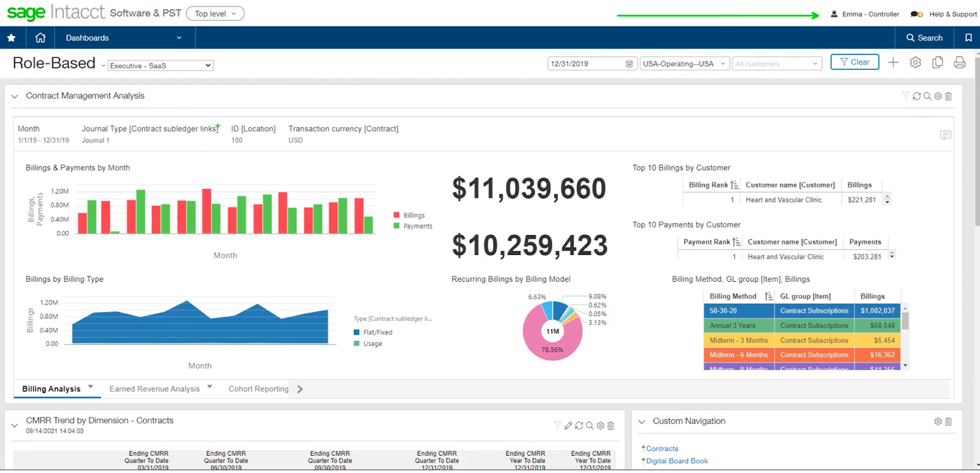Toggle the Usage legend entry
The height and width of the screenshot is (473, 980).
coord(368,344)
